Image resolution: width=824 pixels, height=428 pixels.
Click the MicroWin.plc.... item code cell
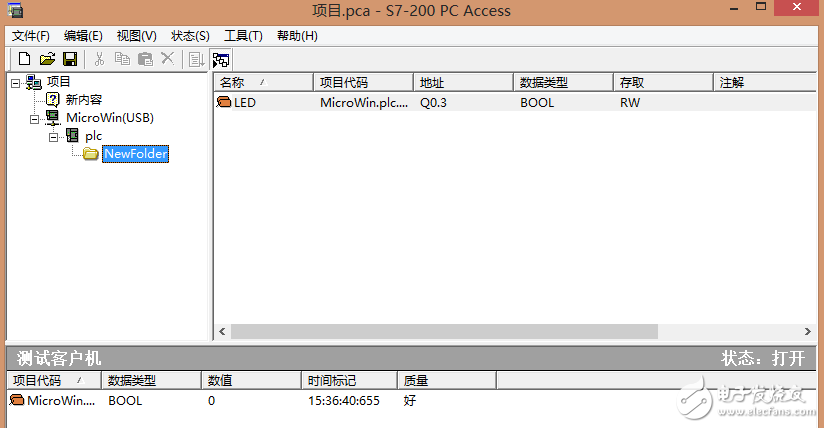coord(364,103)
